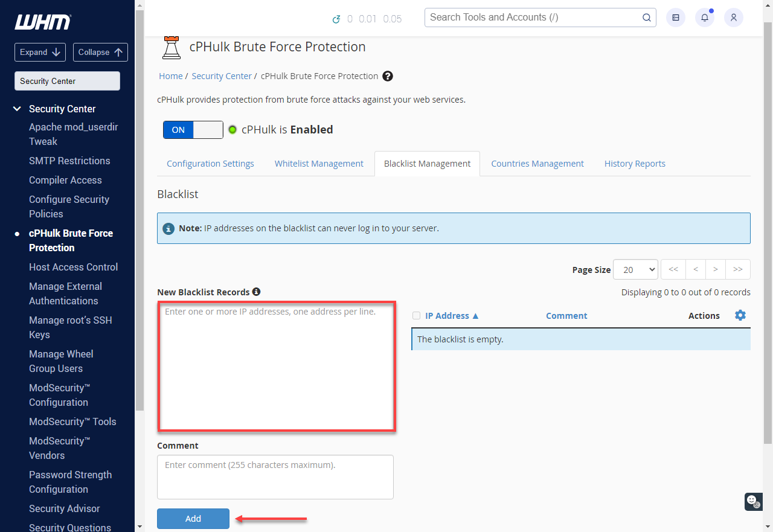Click the server load refresh icon

[x=337, y=19]
